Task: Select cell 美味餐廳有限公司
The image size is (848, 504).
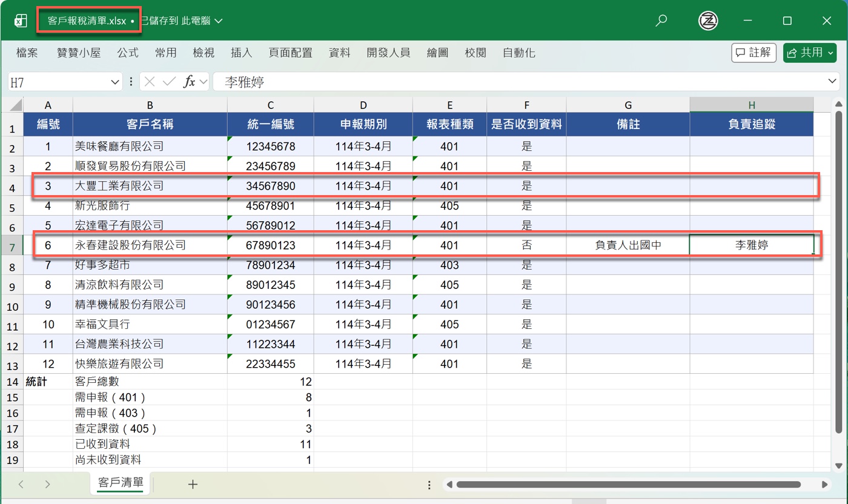Action: click(x=150, y=146)
